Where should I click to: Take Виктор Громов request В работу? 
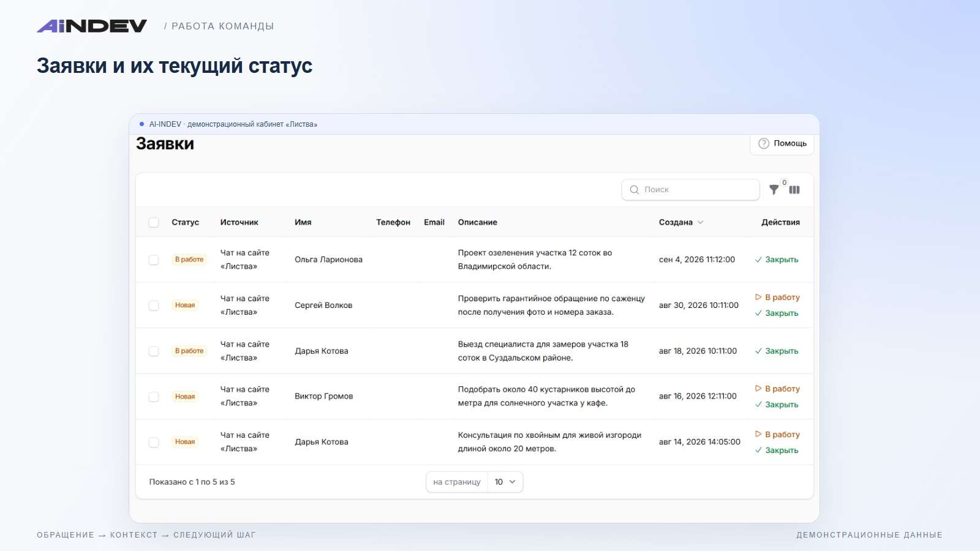[777, 389]
